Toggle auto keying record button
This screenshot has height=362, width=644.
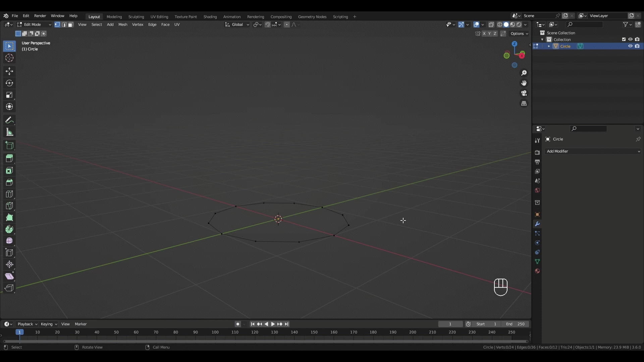coord(238,324)
